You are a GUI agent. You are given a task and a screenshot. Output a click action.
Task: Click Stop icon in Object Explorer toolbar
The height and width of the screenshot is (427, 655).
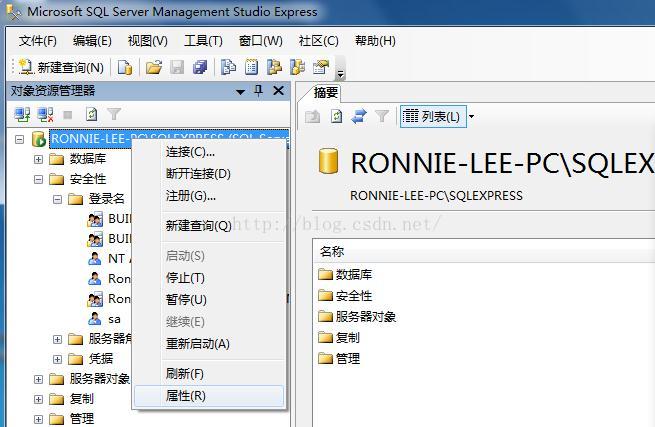click(x=68, y=114)
